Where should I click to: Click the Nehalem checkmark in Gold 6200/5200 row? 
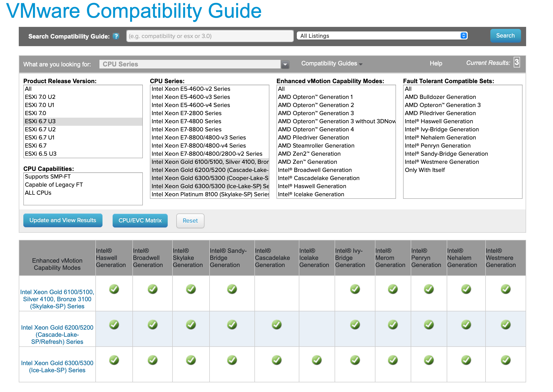click(x=466, y=325)
